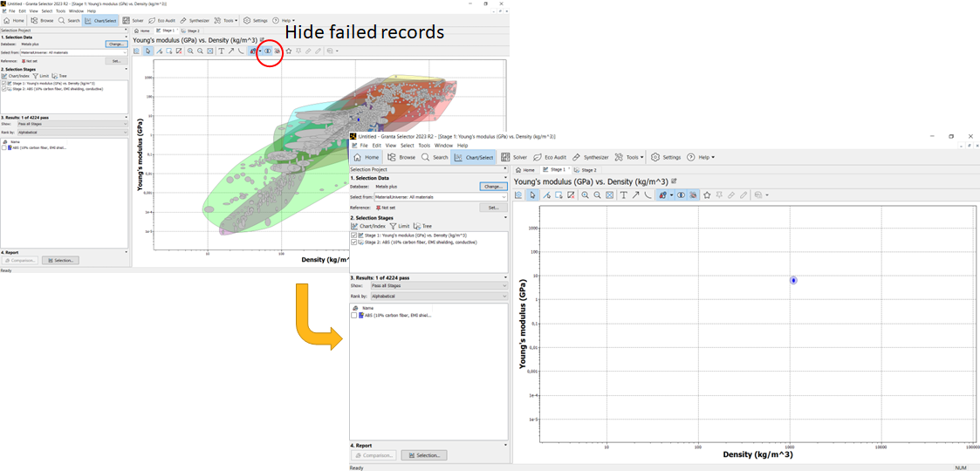Screen dimensions: 980x471
Task: Open Window menu in front window
Action: coord(443,146)
